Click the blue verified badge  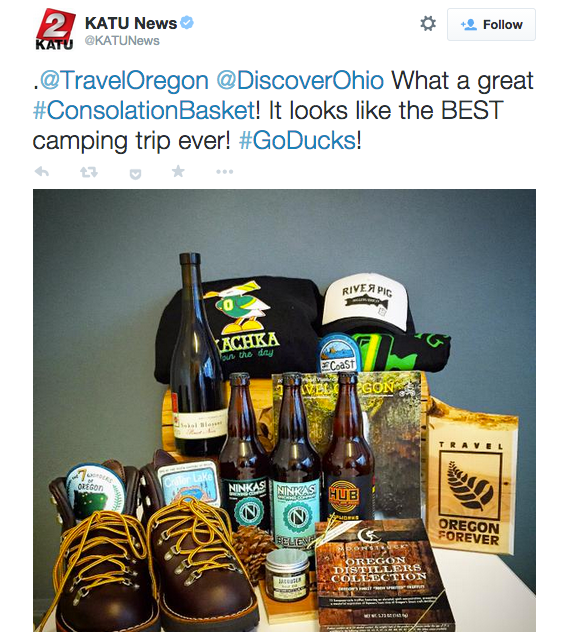pos(187,22)
